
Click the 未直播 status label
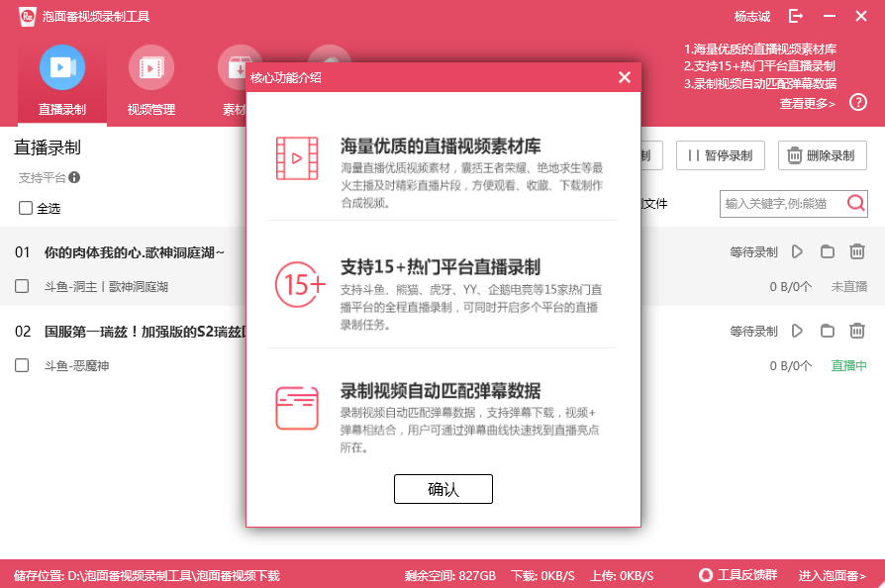click(x=849, y=287)
